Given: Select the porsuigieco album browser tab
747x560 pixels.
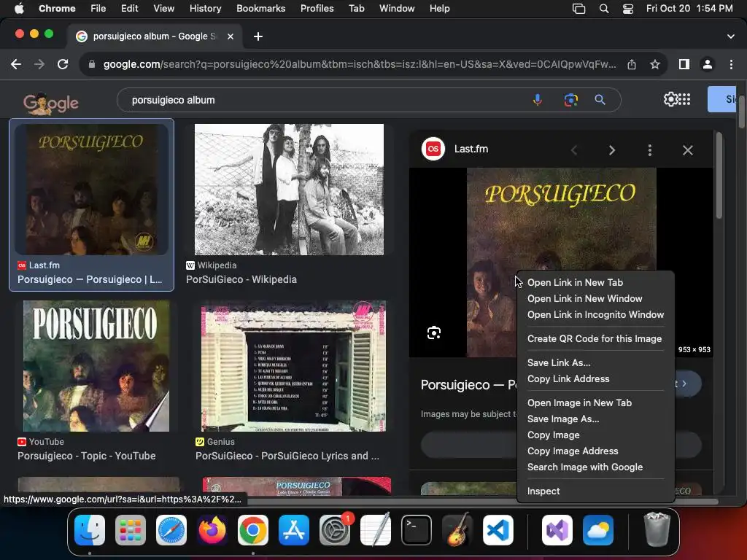Looking at the screenshot, I should coord(154,36).
